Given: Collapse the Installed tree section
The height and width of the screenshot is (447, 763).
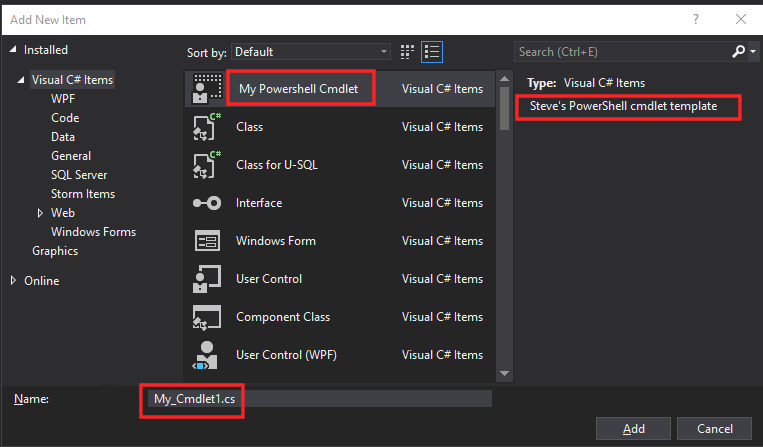Looking at the screenshot, I should pos(13,50).
